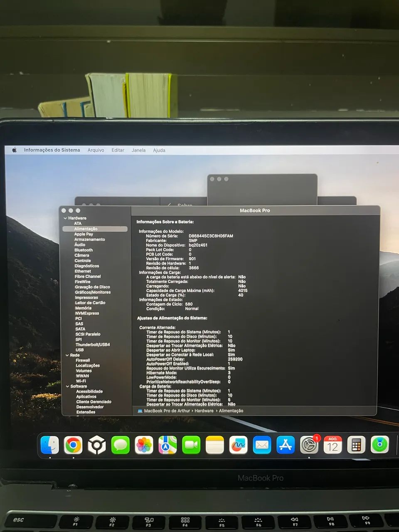The image size is (399, 532).
Task: Select Acessibilidade under Software
Action: [x=89, y=392]
